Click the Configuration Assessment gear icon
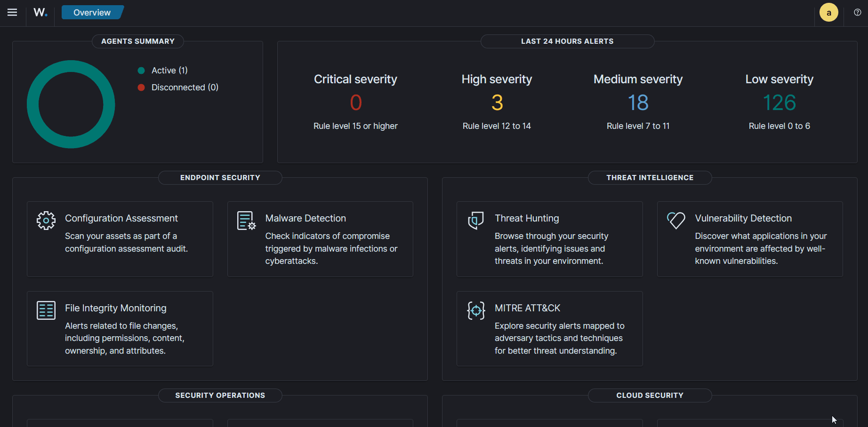Image resolution: width=868 pixels, height=427 pixels. click(x=46, y=220)
